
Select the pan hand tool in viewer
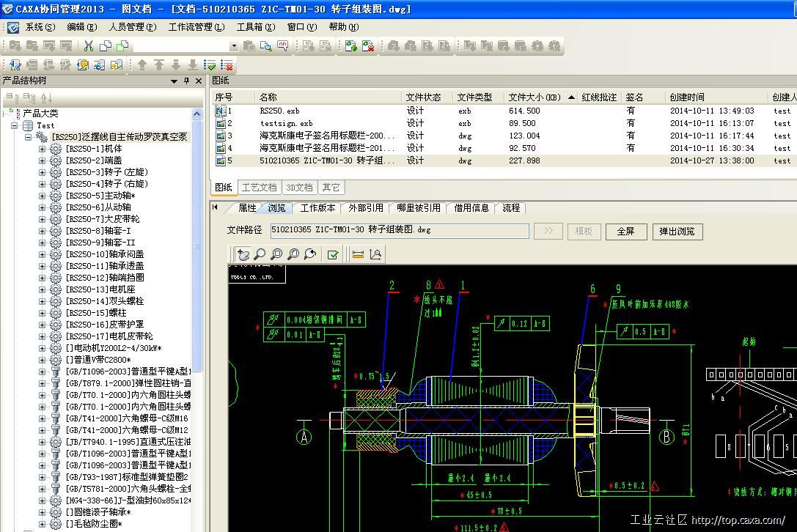coord(243,254)
